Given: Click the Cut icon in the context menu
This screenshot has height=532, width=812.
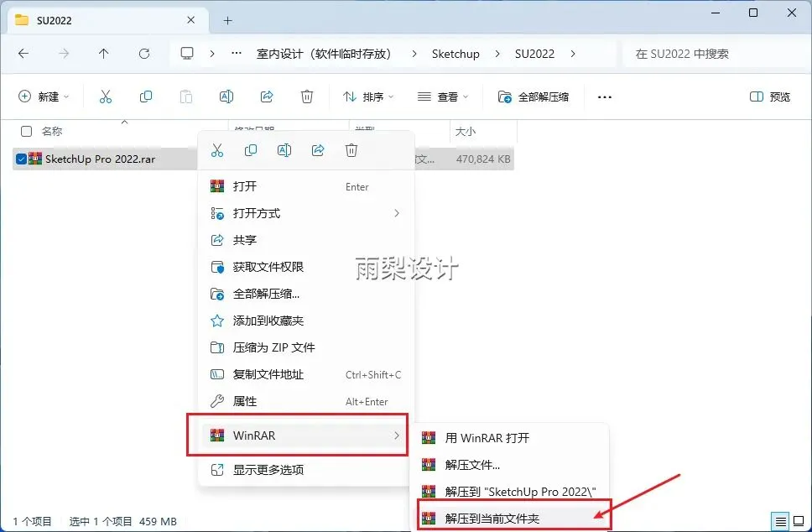Looking at the screenshot, I should pyautogui.click(x=217, y=151).
